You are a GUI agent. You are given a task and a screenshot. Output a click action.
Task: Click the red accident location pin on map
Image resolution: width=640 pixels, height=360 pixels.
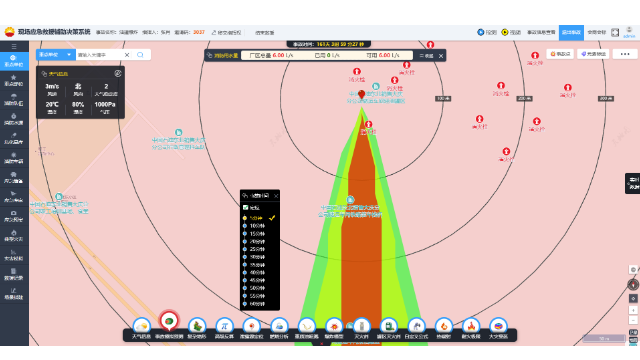pos(362,95)
